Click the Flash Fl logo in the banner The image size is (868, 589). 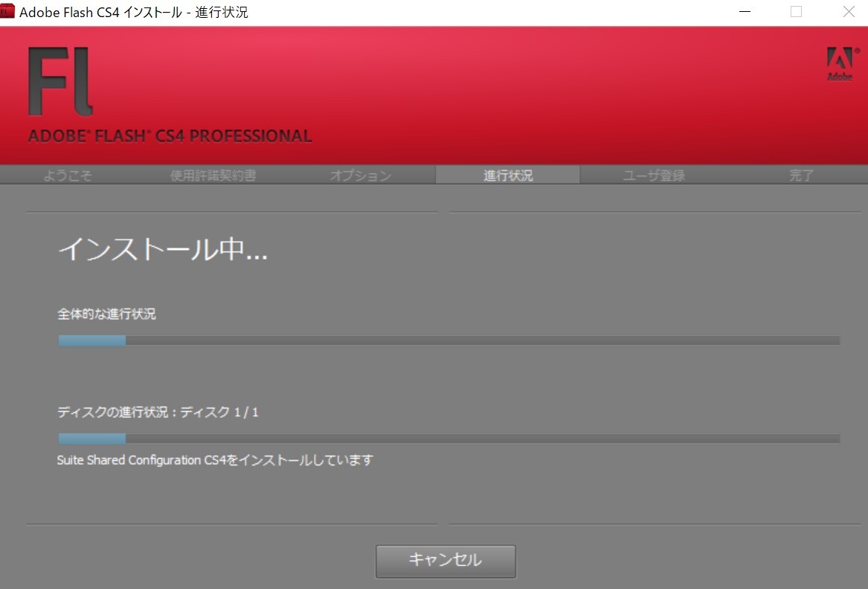point(60,81)
